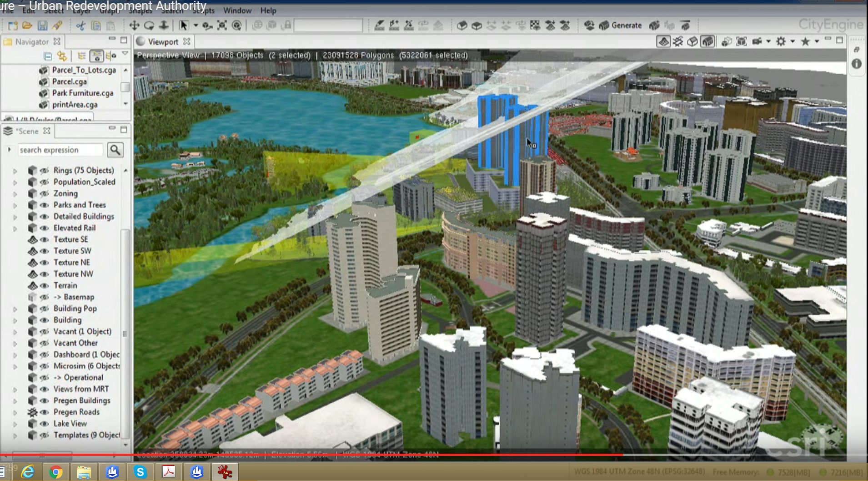Toggle visibility of Texture SE layer

pyautogui.click(x=44, y=240)
